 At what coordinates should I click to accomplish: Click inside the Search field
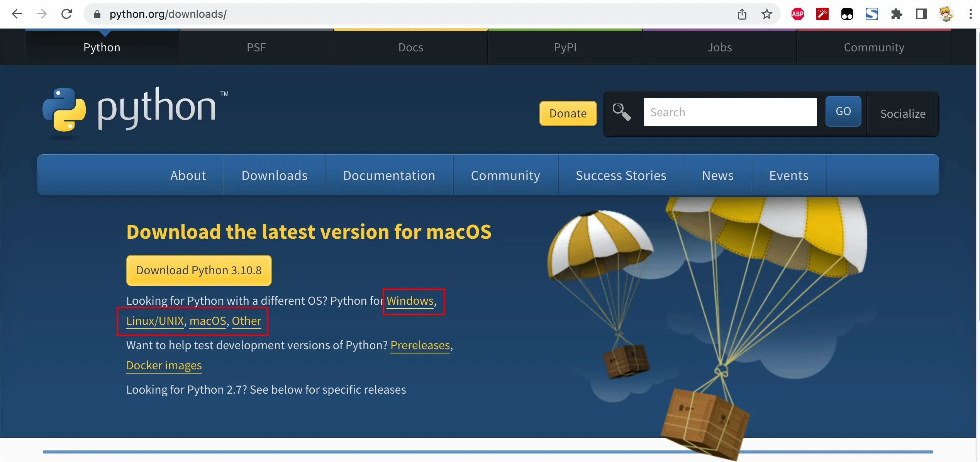(730, 112)
